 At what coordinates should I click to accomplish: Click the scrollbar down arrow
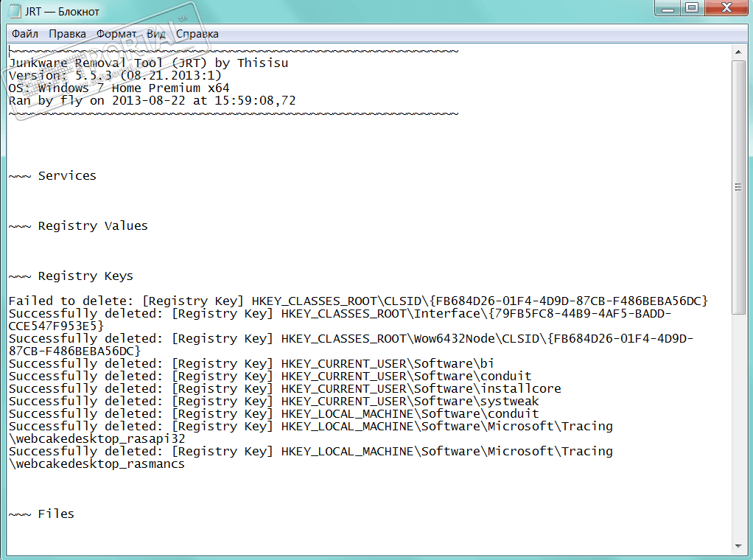coord(738,546)
